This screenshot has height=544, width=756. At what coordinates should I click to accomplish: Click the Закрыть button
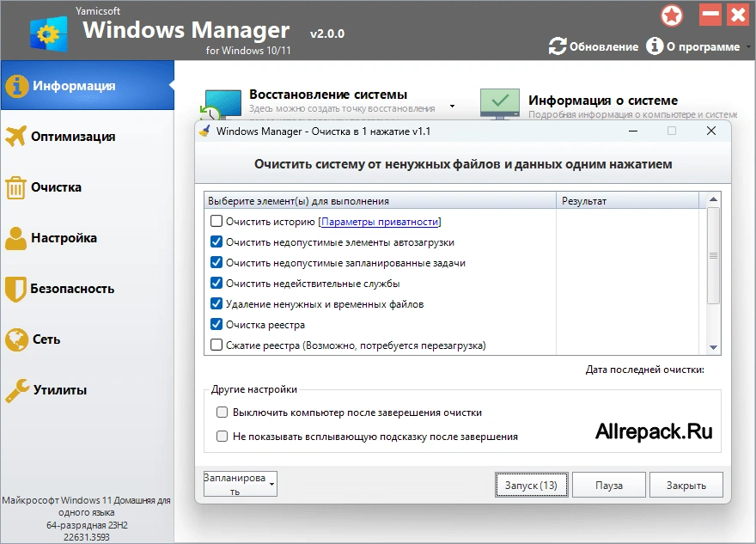[686, 485]
